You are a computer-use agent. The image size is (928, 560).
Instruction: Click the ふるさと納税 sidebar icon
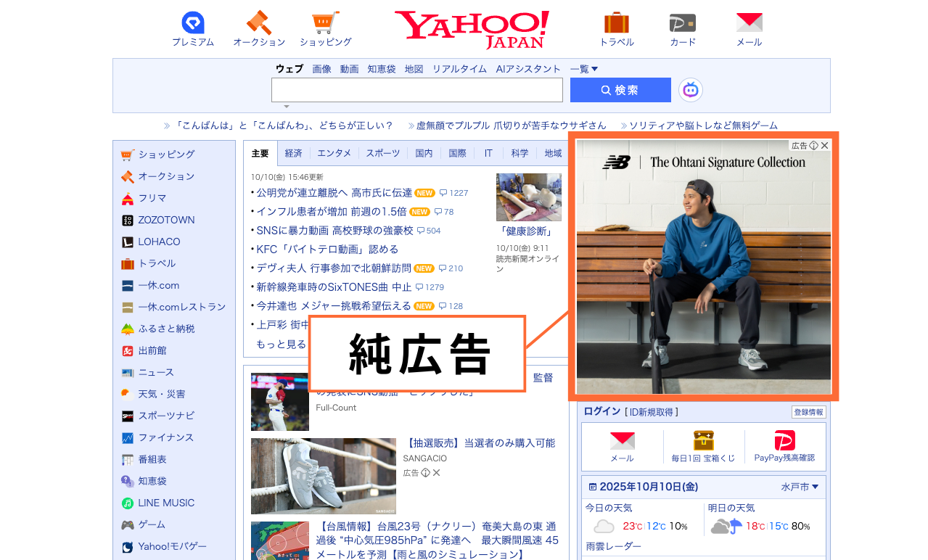128,329
